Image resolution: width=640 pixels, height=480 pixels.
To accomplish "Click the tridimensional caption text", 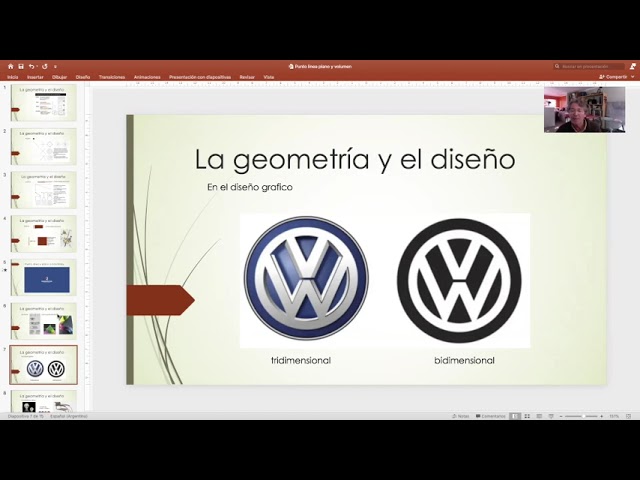I will (x=301, y=360).
